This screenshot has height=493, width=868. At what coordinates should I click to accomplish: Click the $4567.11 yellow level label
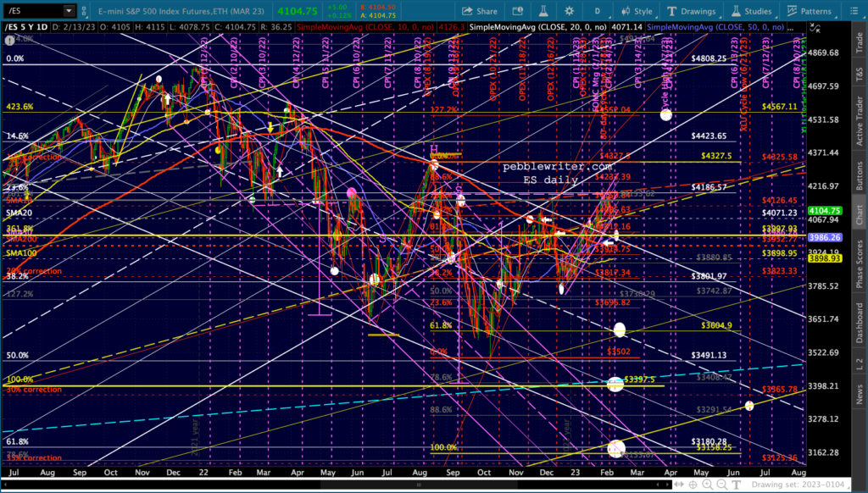[780, 106]
